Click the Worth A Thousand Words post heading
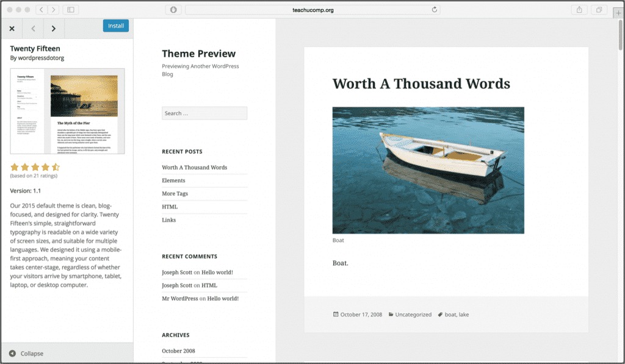Image resolution: width=625 pixels, height=364 pixels. coord(421,84)
